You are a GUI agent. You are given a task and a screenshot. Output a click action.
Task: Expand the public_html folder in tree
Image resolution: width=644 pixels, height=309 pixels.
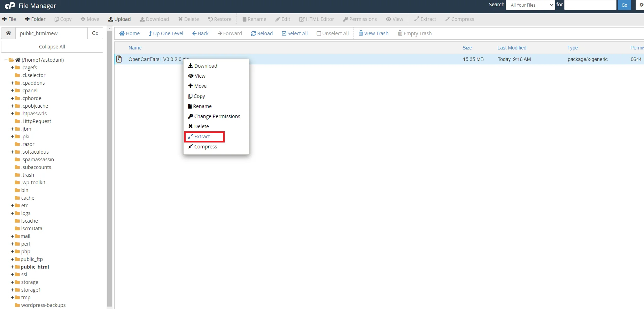(x=12, y=267)
